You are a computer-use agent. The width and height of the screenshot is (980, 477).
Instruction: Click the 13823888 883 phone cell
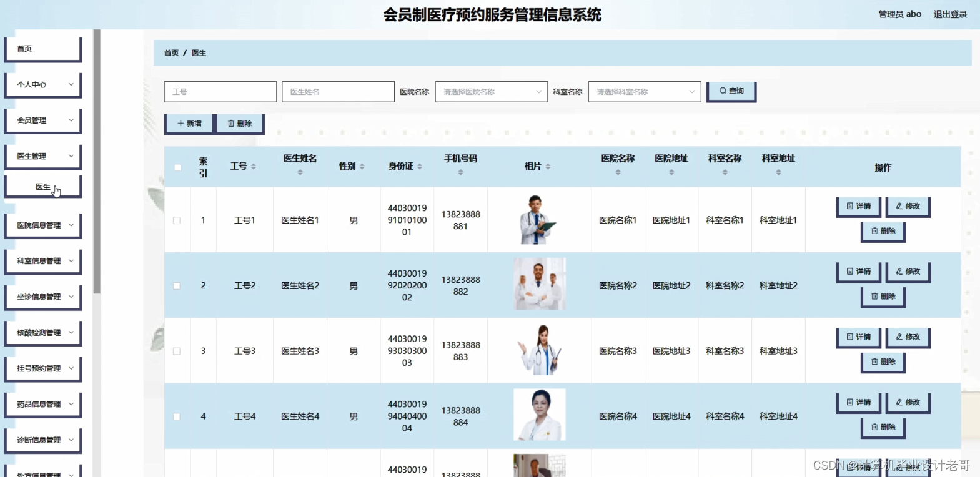coord(461,351)
